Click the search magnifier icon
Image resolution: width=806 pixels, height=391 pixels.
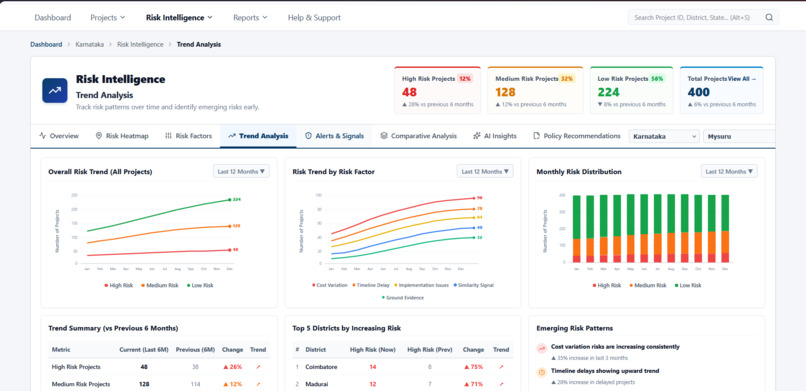[x=769, y=17]
